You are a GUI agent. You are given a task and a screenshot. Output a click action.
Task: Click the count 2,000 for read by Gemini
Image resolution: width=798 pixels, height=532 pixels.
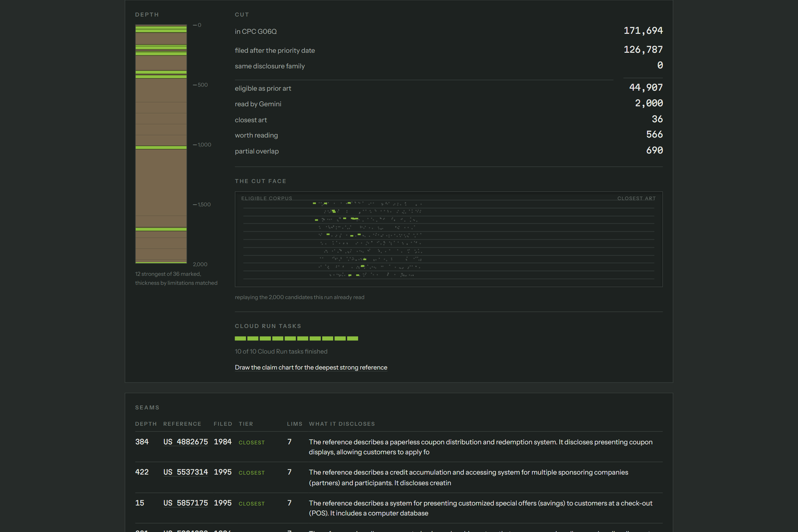click(x=649, y=103)
